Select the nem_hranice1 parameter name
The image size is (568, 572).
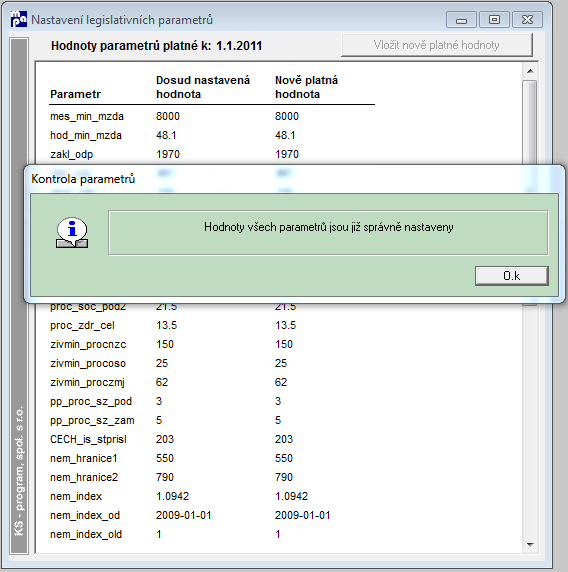pos(84,458)
